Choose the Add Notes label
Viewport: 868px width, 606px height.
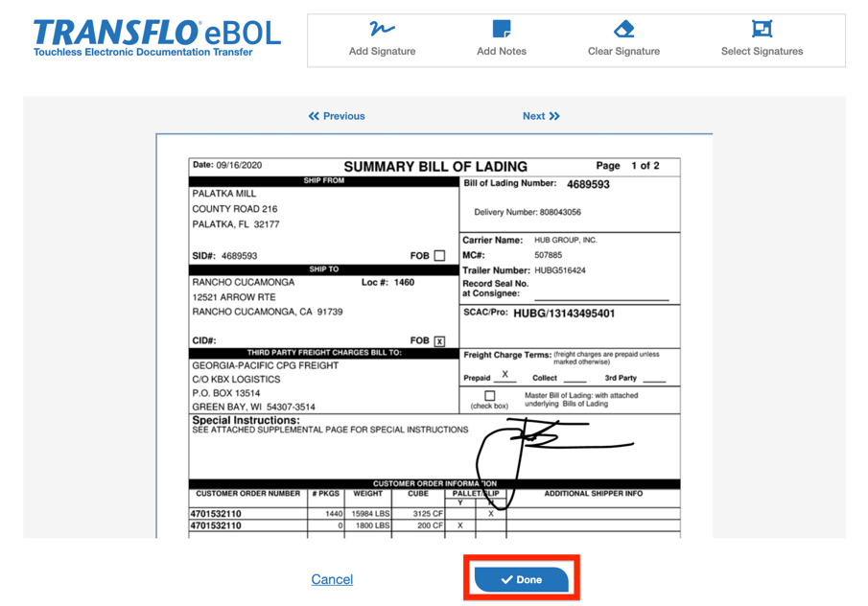[502, 51]
